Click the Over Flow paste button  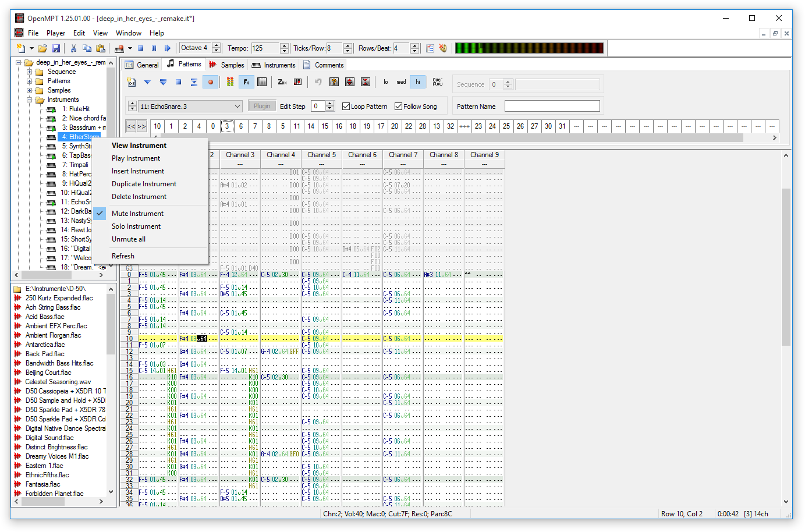click(x=438, y=82)
